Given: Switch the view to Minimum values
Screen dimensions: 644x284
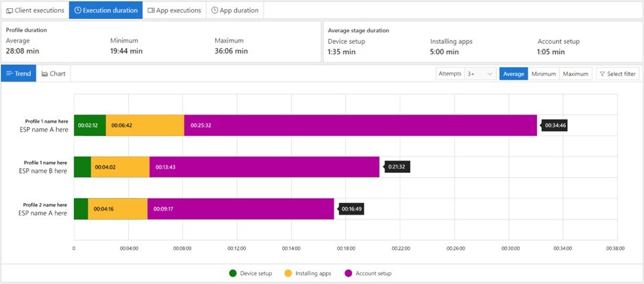Looking at the screenshot, I should click(543, 73).
